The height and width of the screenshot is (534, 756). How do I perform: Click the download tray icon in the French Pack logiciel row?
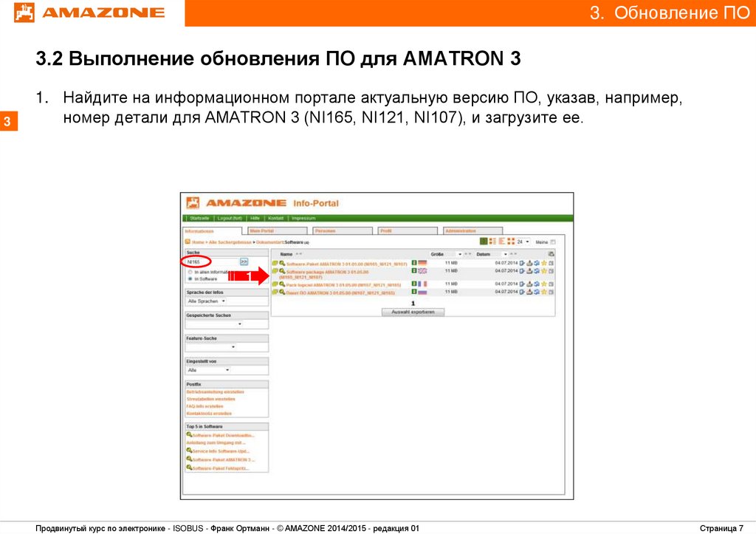pos(529,284)
